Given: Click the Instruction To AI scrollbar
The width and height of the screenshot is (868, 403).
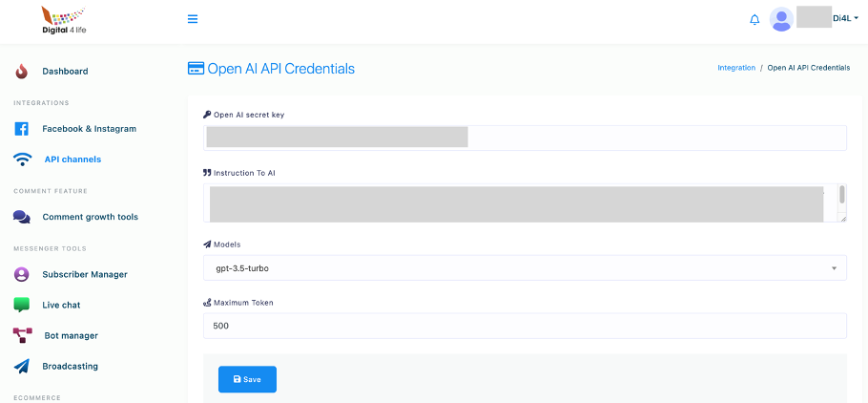Looking at the screenshot, I should (842, 195).
